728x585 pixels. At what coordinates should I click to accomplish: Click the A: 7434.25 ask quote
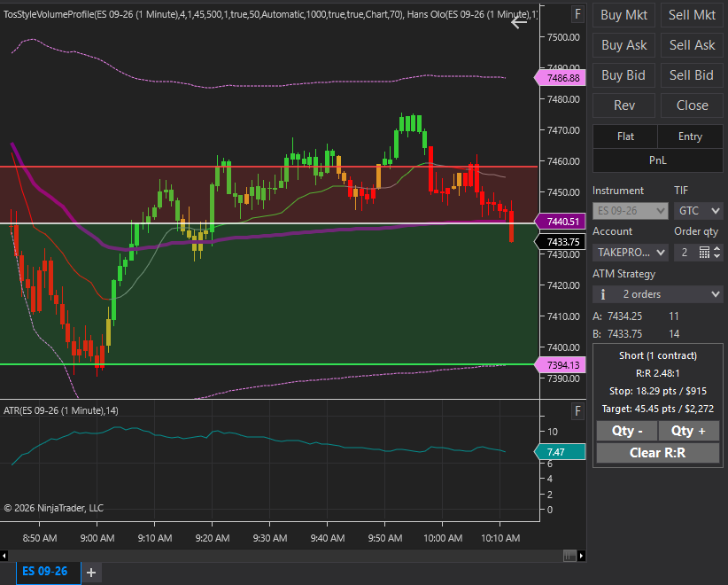tap(636, 316)
